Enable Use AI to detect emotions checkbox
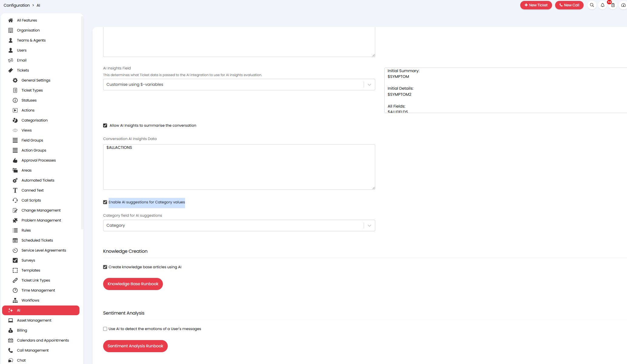Viewport: 627px width, 364px height. 105,329
